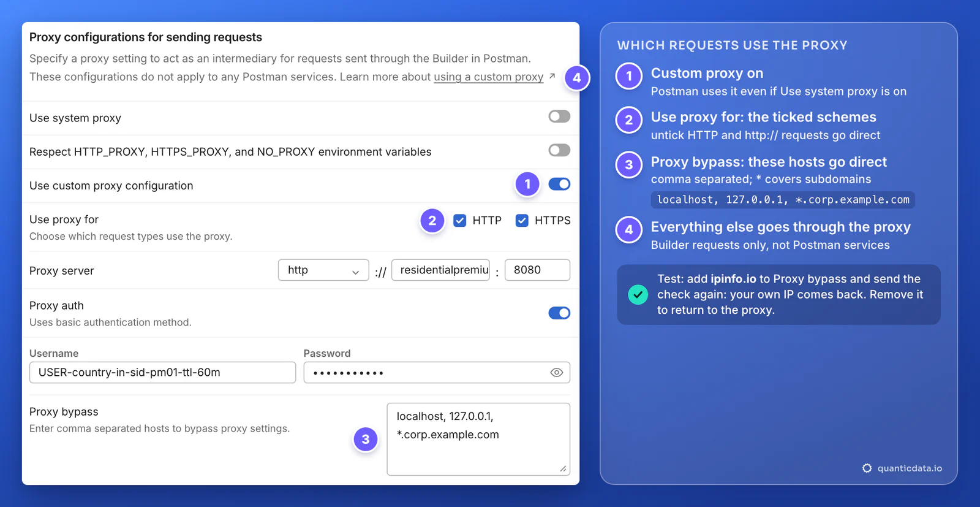
Task: Click Uses basic authentication method text
Action: click(110, 322)
